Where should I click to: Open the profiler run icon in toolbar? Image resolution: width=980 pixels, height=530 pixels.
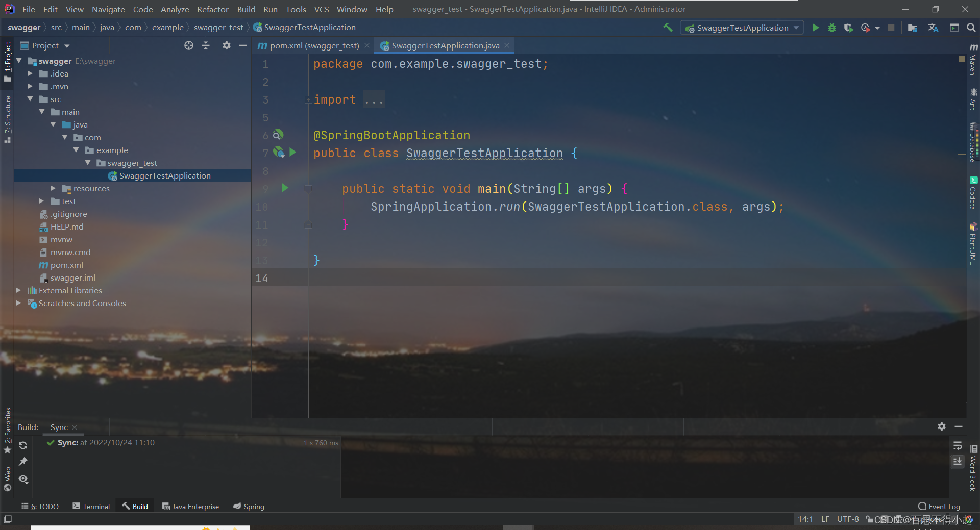[866, 28]
